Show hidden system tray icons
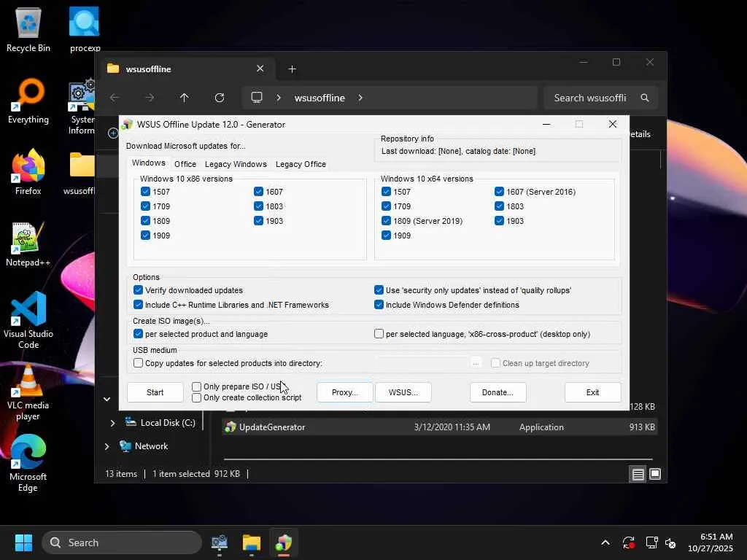The image size is (747, 560). (605, 542)
